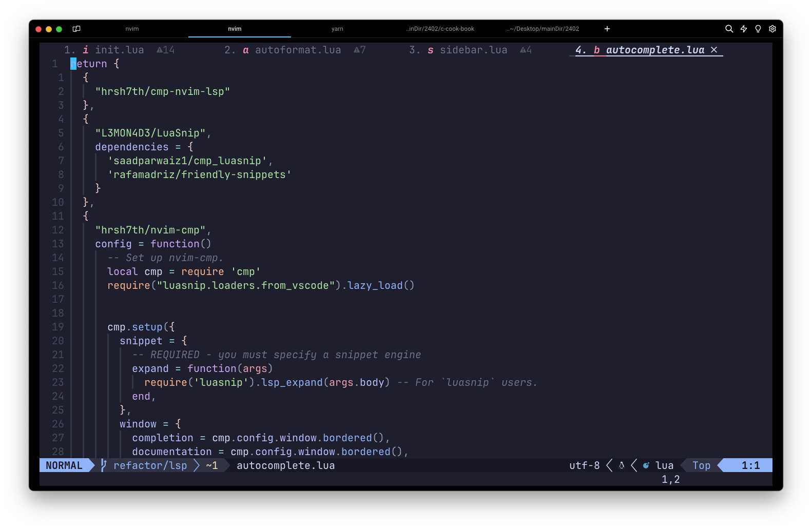Click the lightning bolt icon
The height and width of the screenshot is (529, 812).
744,29
